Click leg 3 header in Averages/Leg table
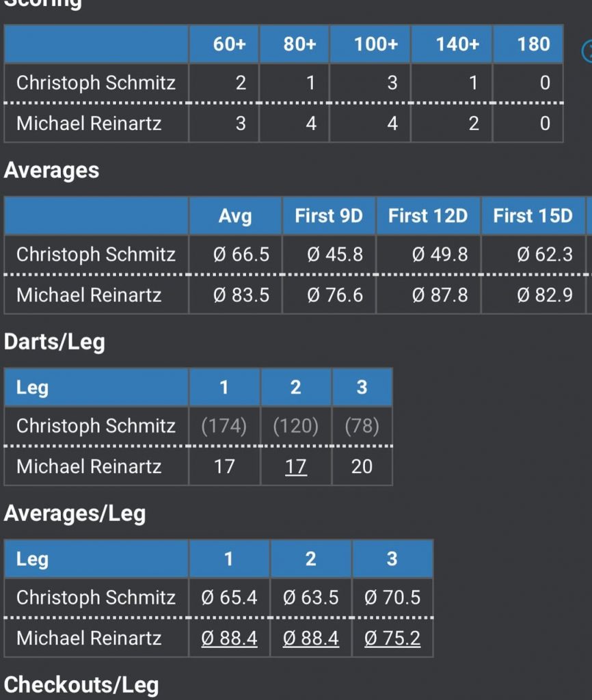Image resolution: width=592 pixels, height=700 pixels. coord(392,559)
